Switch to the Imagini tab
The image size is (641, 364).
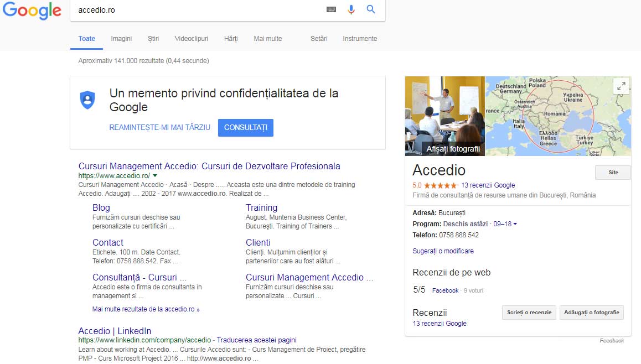(x=121, y=39)
